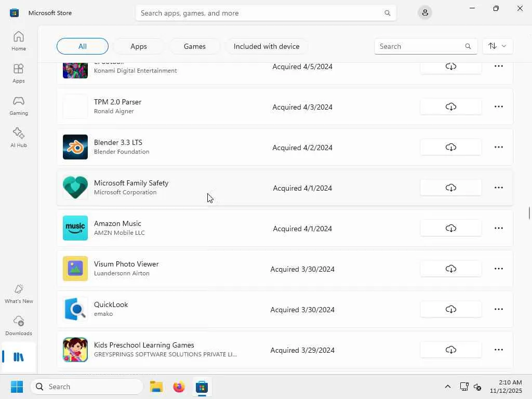Open the Blender 3.3 LTS thumbnail

point(75,147)
